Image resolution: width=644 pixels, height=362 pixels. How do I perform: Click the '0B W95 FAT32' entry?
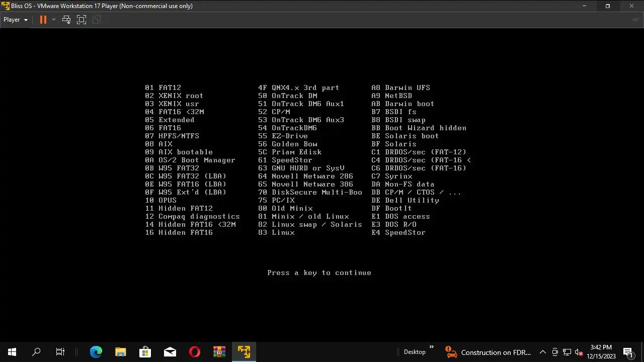(172, 168)
